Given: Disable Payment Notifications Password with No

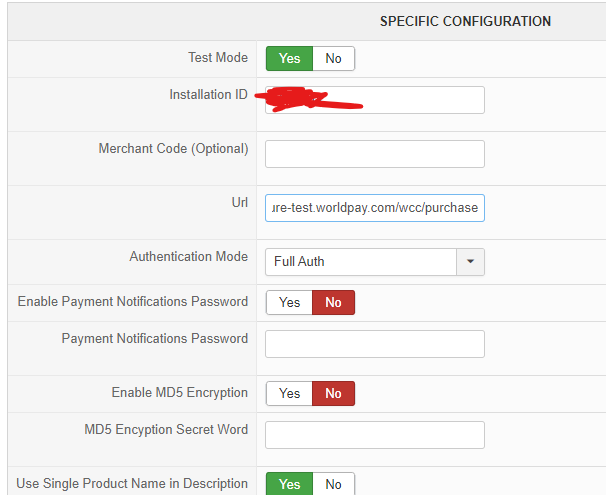Looking at the screenshot, I should (333, 302).
